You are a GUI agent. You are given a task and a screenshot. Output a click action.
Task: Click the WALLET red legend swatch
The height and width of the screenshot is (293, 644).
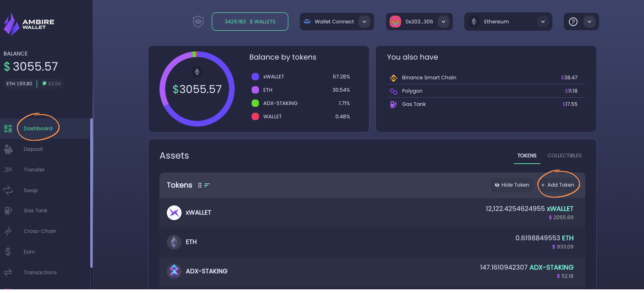(x=255, y=116)
